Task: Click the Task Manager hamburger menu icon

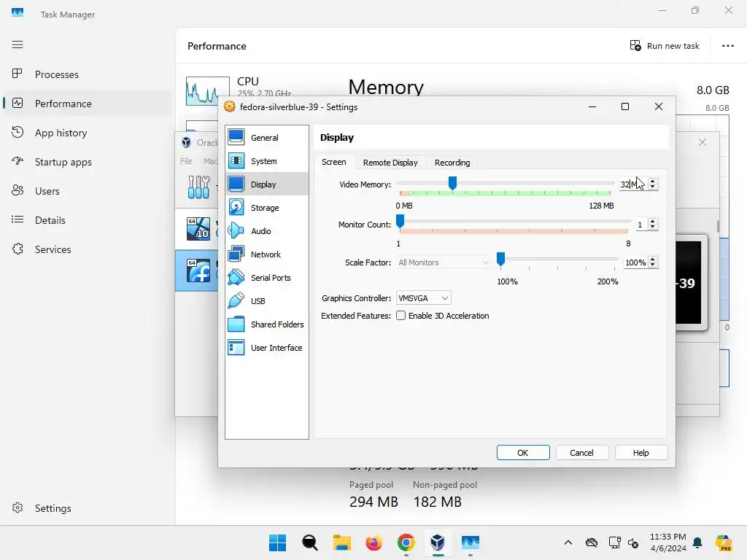Action: point(18,44)
